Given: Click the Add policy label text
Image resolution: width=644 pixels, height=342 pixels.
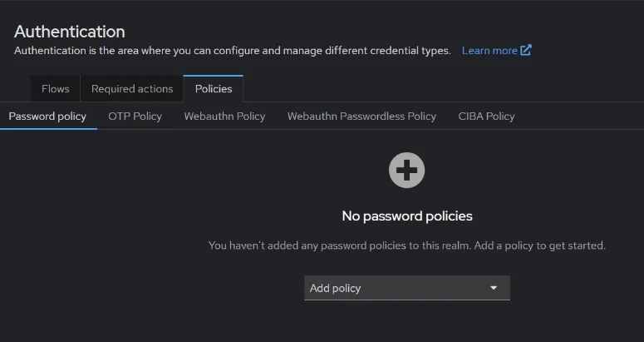Looking at the screenshot, I should (x=335, y=289).
